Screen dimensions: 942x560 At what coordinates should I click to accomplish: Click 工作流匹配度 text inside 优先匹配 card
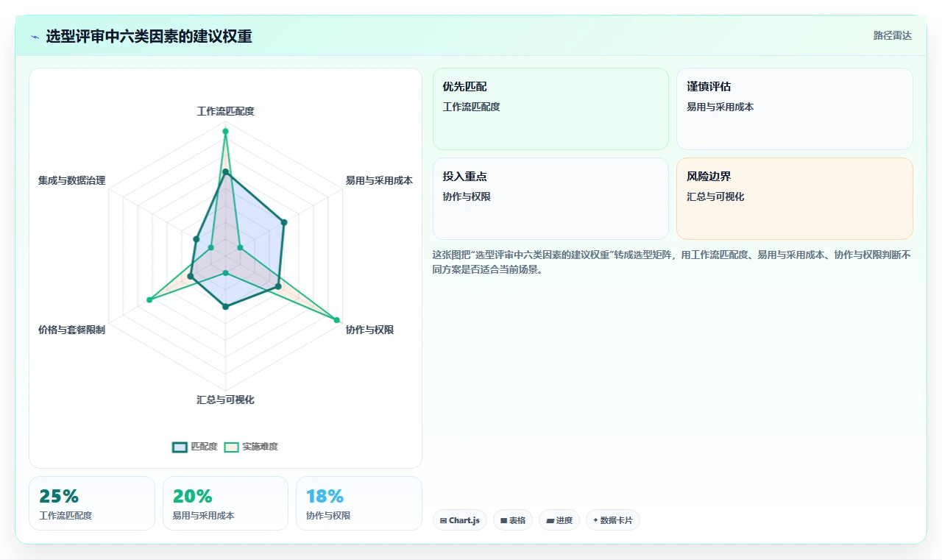pos(471,107)
